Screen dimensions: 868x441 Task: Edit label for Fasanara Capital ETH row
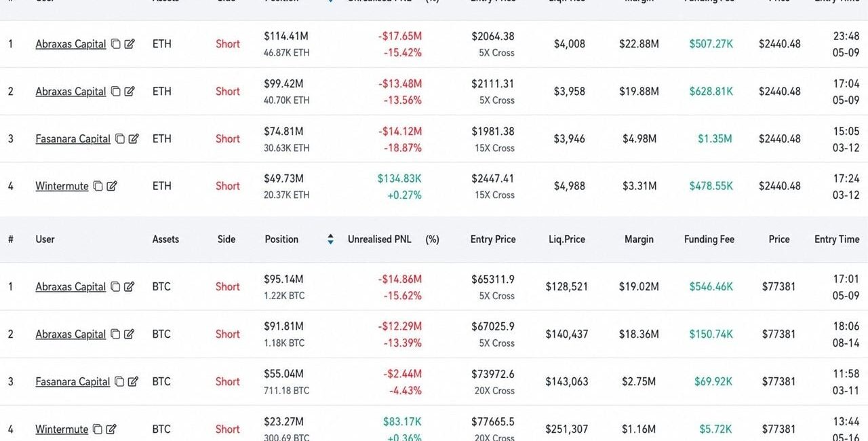pyautogui.click(x=134, y=138)
